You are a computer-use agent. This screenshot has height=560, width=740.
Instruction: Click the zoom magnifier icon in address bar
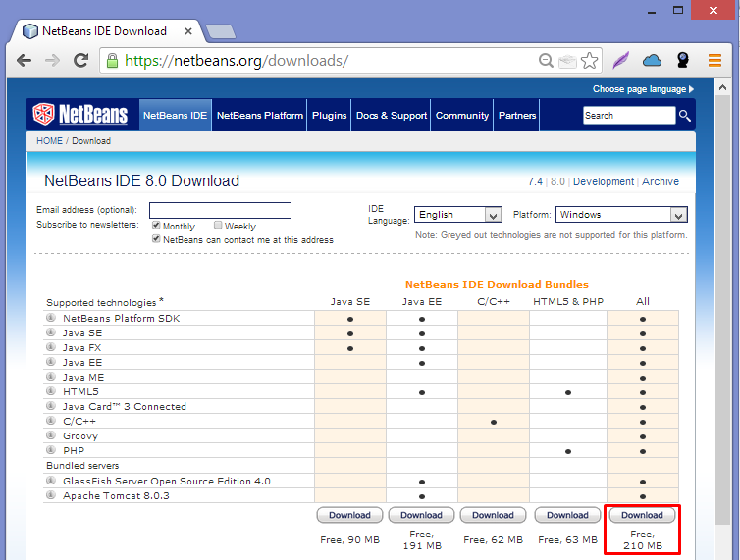[546, 61]
